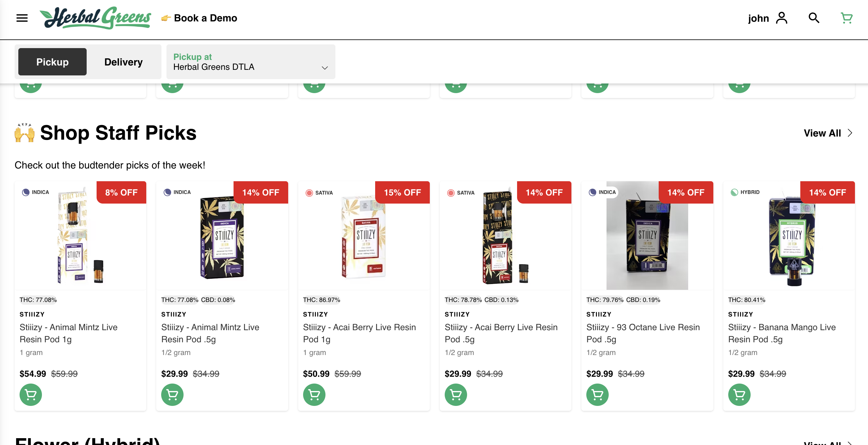Click $29.99 price on Banana Mango pod
The width and height of the screenshot is (868, 445).
point(741,374)
